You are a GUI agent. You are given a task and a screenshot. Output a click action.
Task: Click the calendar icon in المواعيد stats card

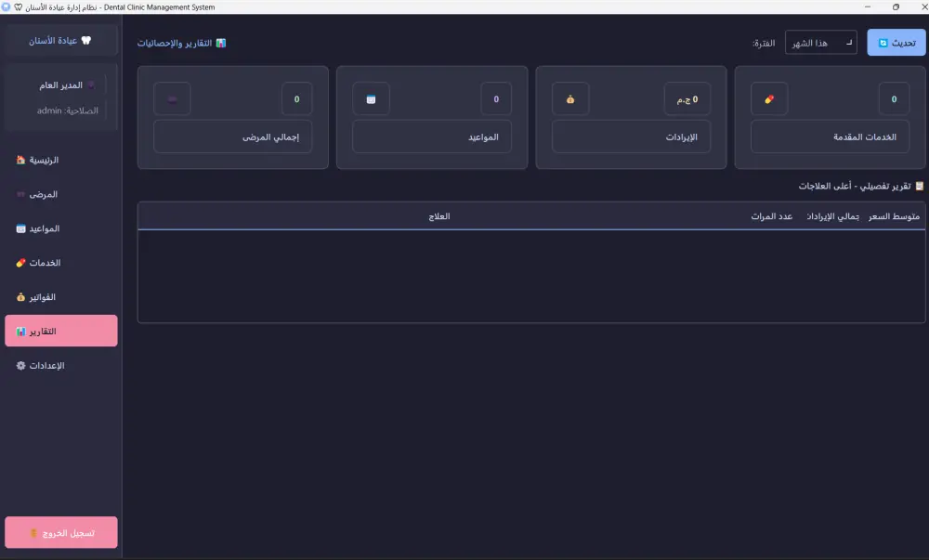click(371, 98)
